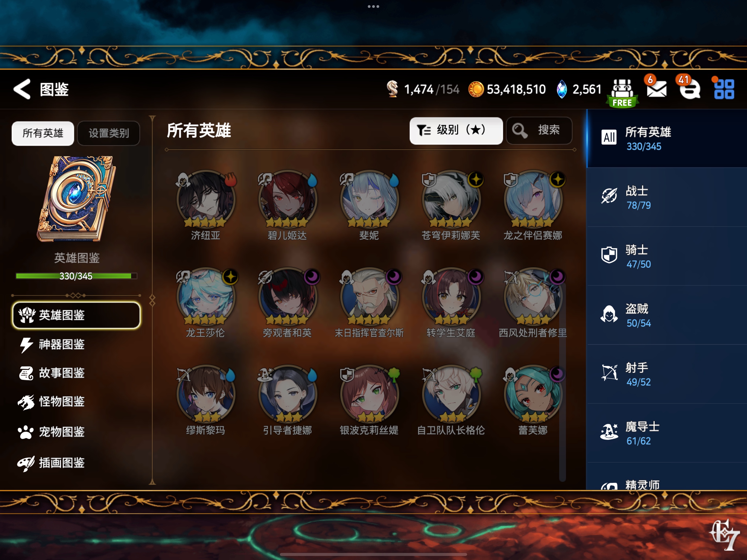747x560 pixels.
Task: Switch to the 设置类别 toggle tab
Action: coord(109,133)
